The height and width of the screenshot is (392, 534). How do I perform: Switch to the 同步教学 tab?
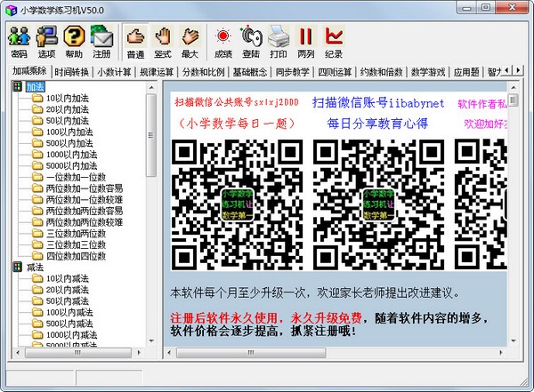click(x=293, y=72)
